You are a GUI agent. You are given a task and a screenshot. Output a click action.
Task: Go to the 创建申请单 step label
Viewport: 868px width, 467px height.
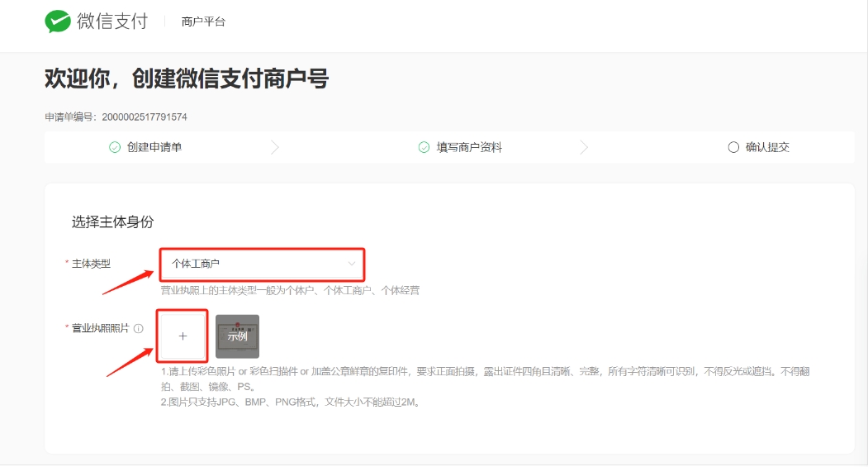tap(154, 147)
